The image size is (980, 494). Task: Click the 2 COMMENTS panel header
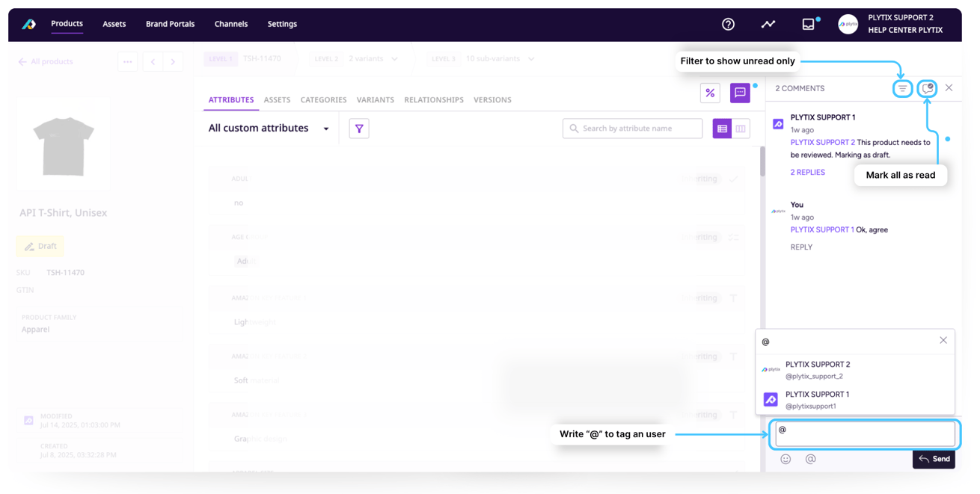click(800, 88)
